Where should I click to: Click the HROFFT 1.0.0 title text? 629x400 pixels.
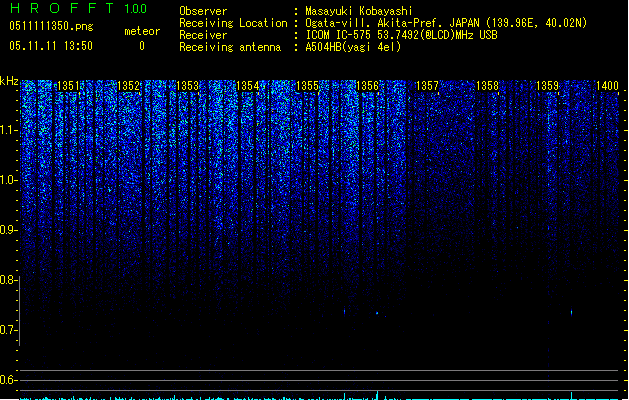click(x=78, y=8)
